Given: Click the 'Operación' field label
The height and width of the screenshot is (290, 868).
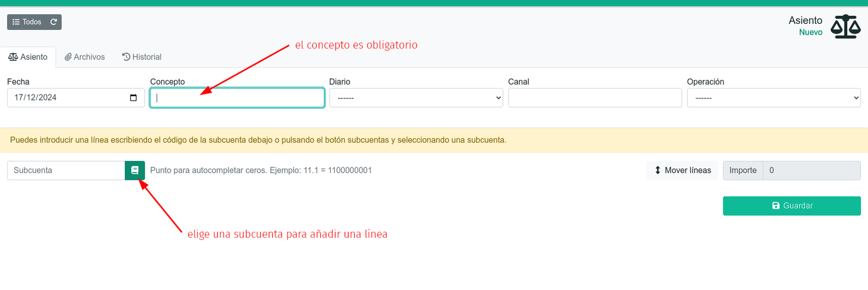Looking at the screenshot, I should (x=705, y=82).
